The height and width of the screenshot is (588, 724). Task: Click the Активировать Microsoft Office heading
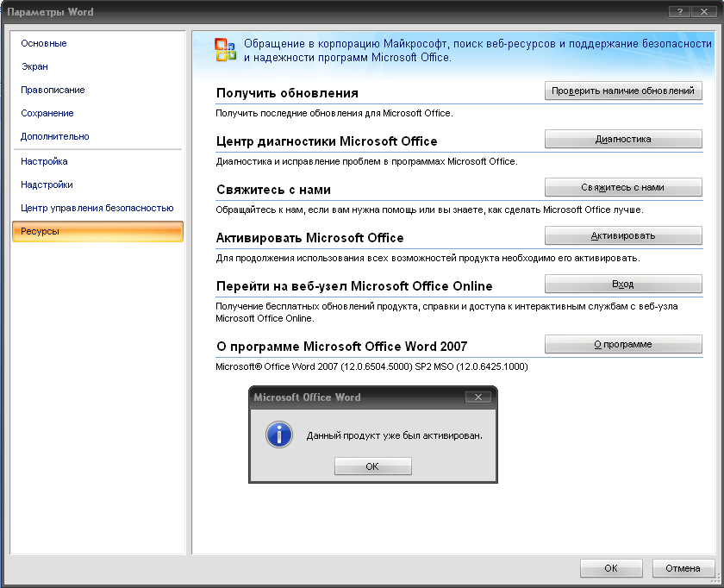[309, 238]
